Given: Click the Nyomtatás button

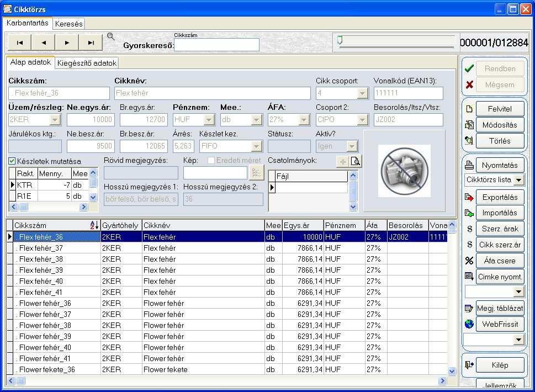Looking at the screenshot, I should coord(500,165).
